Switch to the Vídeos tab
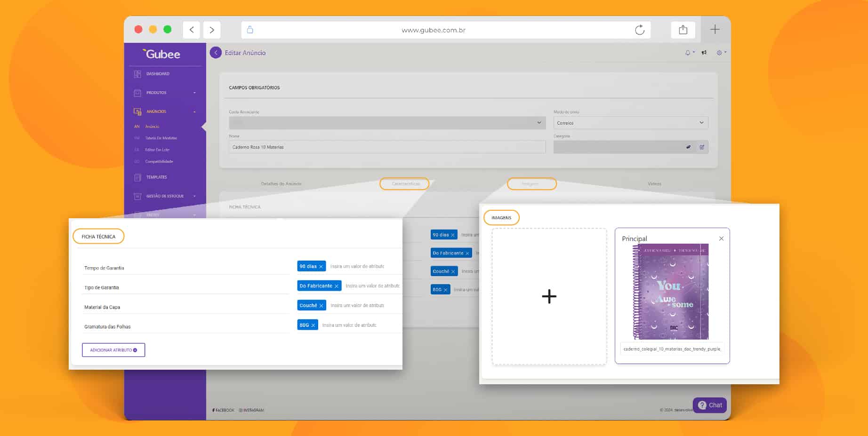 654,184
